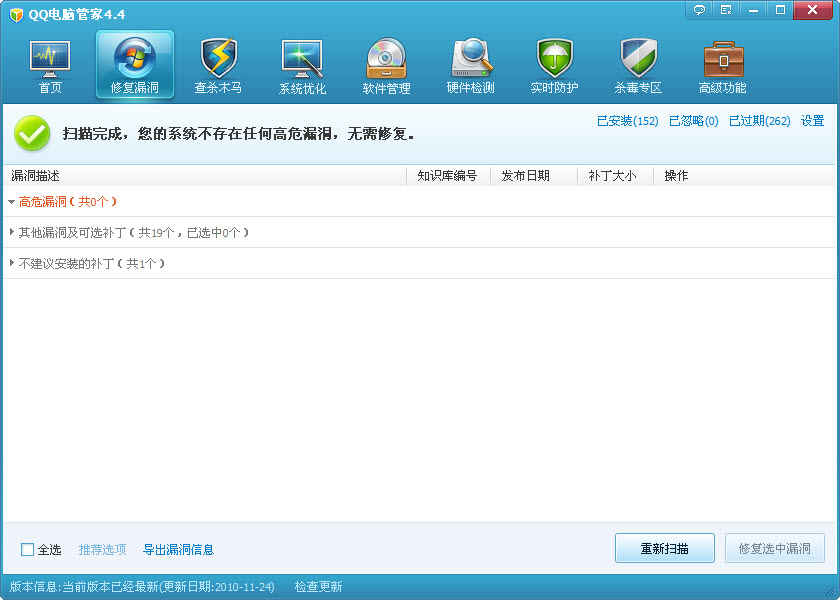
Task: Open 系统优化 system optimization
Action: click(x=302, y=66)
